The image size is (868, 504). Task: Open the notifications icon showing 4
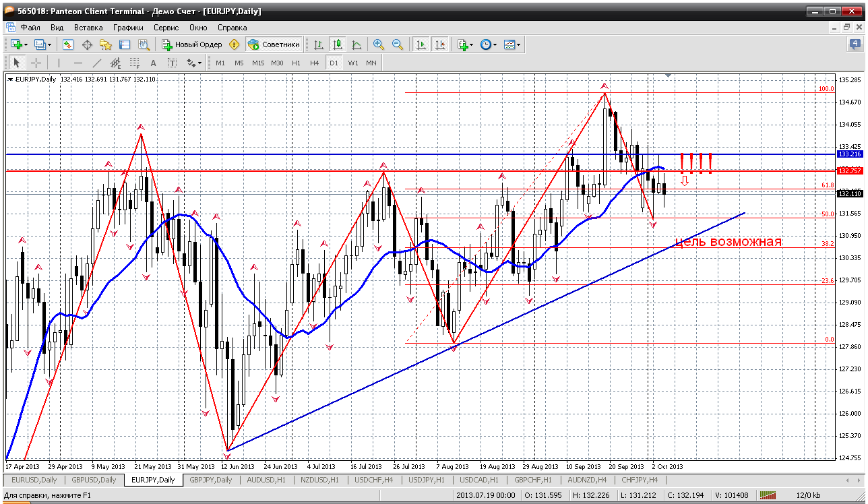(855, 44)
